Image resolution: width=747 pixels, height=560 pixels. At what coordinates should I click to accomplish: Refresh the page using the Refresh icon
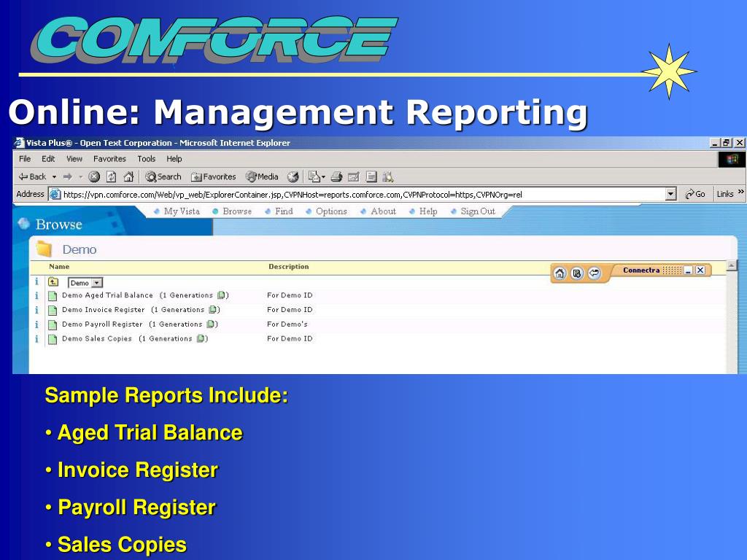pyautogui.click(x=111, y=176)
